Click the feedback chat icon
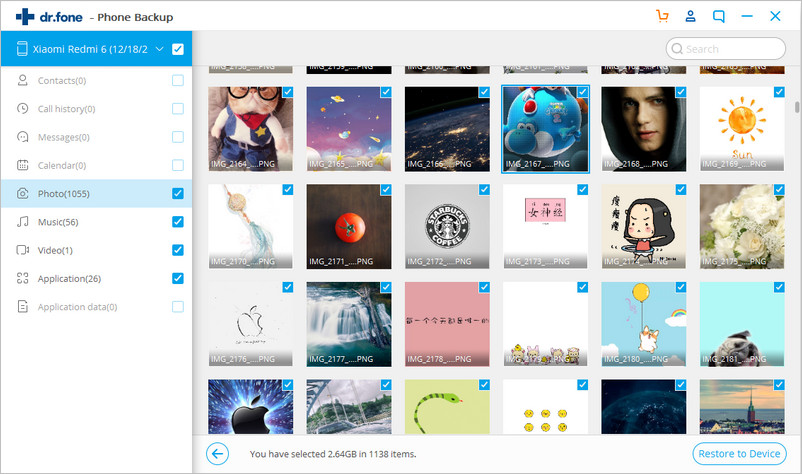The width and height of the screenshot is (802, 474). coord(718,16)
